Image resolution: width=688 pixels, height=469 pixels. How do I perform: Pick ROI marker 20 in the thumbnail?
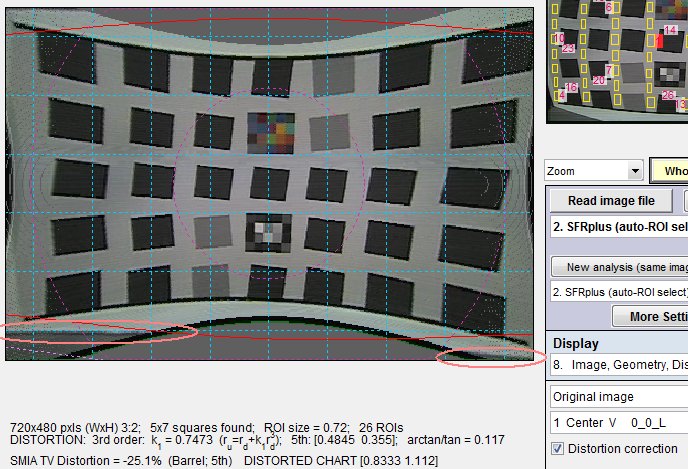click(598, 80)
